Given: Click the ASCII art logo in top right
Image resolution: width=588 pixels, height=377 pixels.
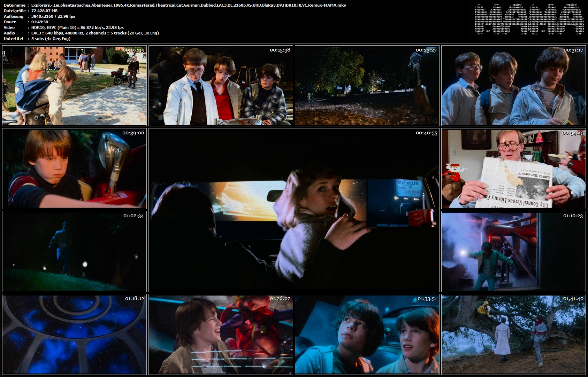Looking at the screenshot, I should (x=529, y=19).
